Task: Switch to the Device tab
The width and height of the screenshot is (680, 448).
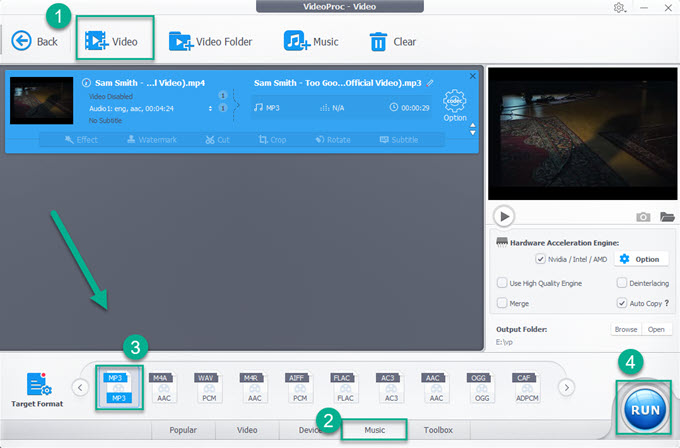Action: (x=310, y=430)
